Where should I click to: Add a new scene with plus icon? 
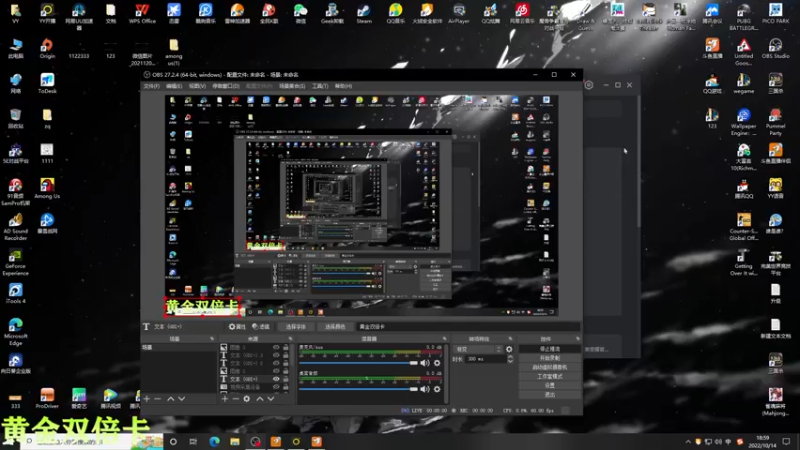[x=147, y=398]
